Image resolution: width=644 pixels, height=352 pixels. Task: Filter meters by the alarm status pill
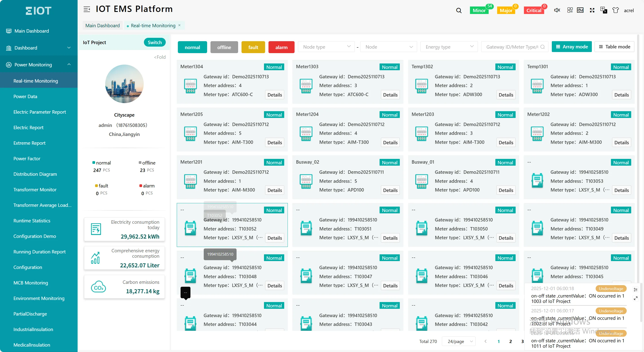coord(281,47)
